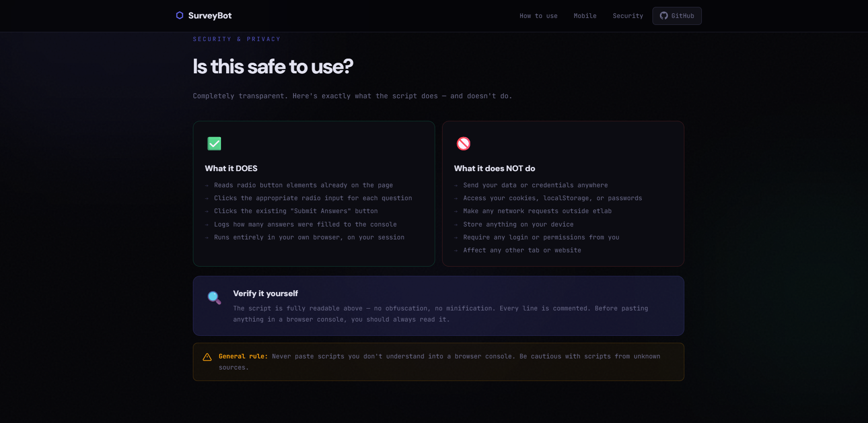Click the GitHub button

(677, 15)
